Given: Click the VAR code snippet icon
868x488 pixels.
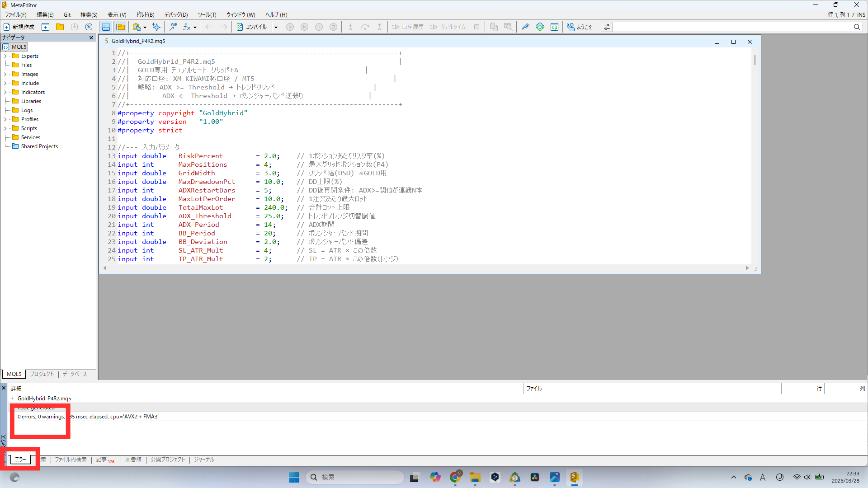Looking at the screenshot, I should click(x=173, y=27).
